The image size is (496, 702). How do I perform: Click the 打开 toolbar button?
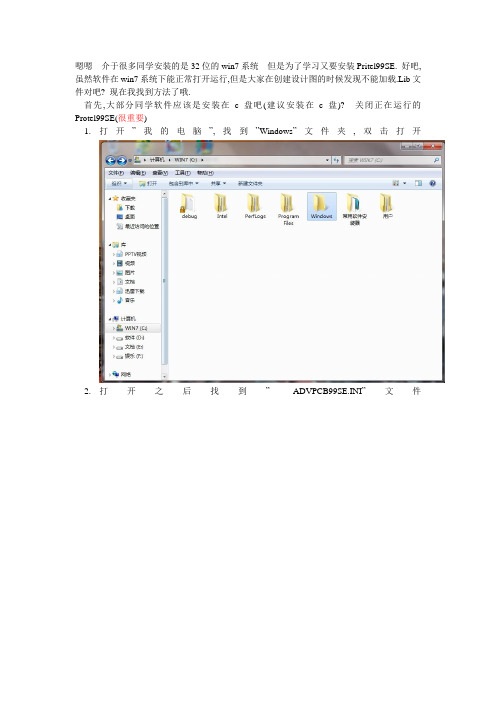pos(148,184)
